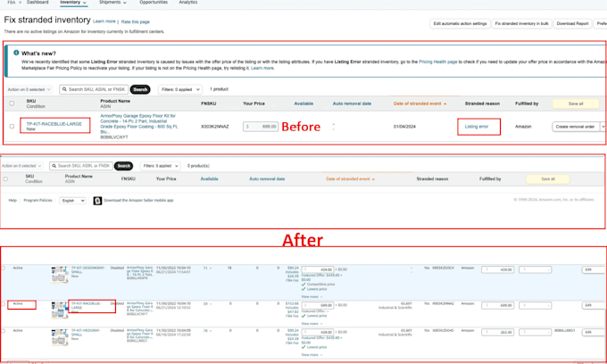Open arrow next to Create removal order
The height and width of the screenshot is (364, 607).
[603, 127]
